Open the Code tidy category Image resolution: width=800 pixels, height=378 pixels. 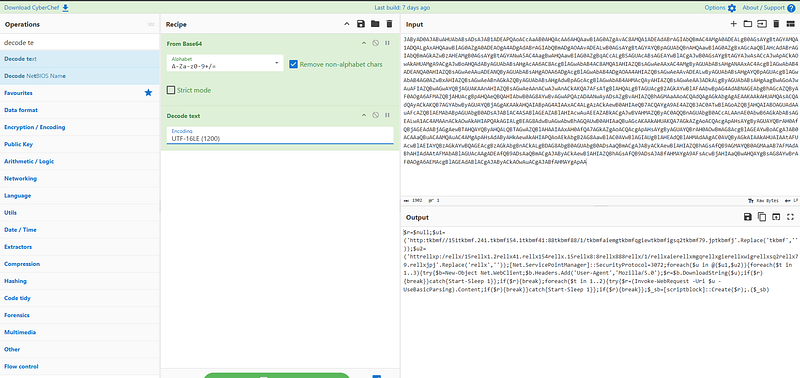pos(79,298)
